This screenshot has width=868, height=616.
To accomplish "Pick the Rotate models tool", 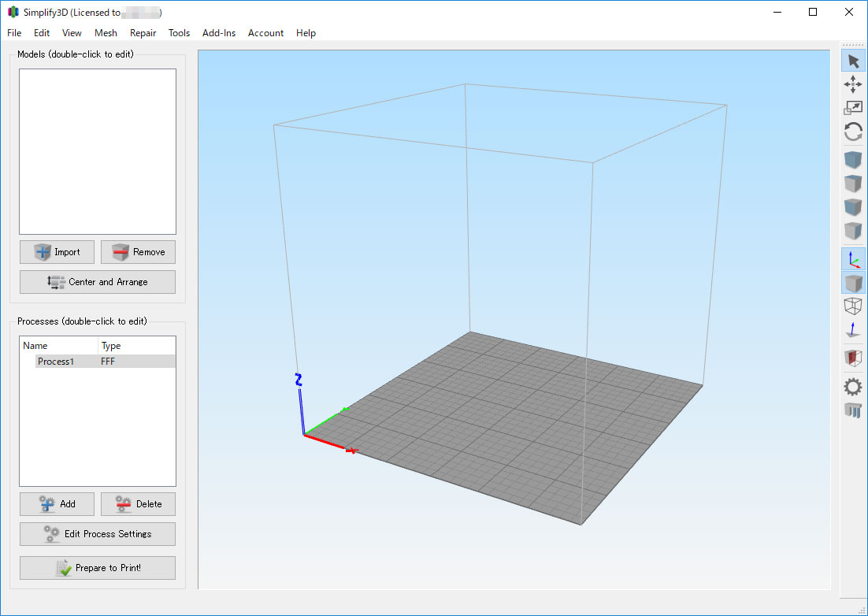I will [x=853, y=132].
